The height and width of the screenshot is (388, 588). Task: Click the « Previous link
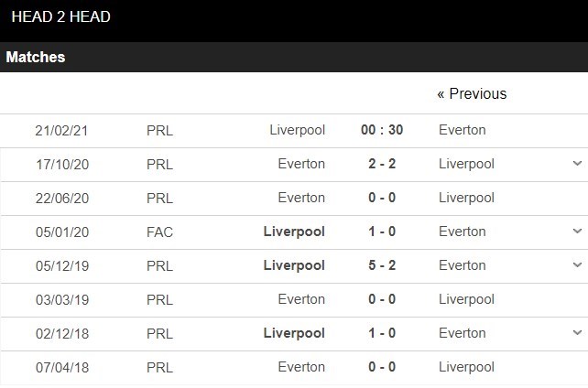pyautogui.click(x=472, y=93)
